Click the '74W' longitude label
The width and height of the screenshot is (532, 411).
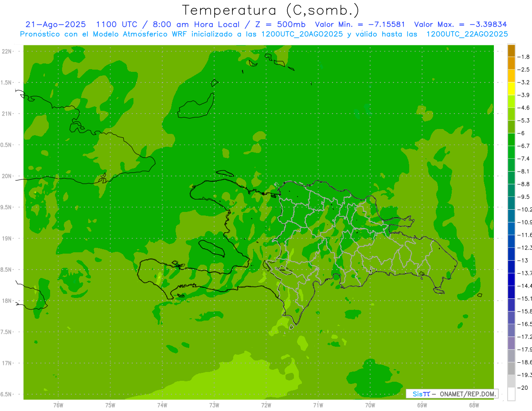(162, 405)
